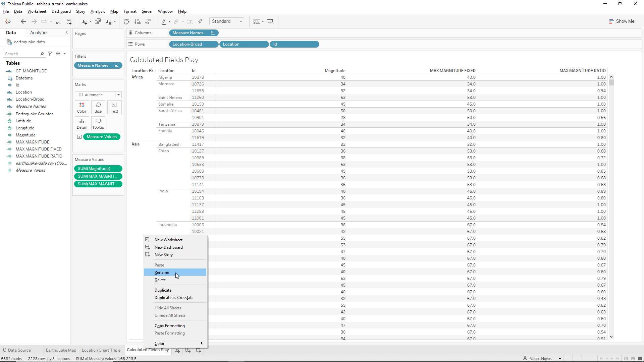Image resolution: width=644 pixels, height=362 pixels.
Task: Show the sheet sorter grid view icon
Action: click(x=626, y=359)
